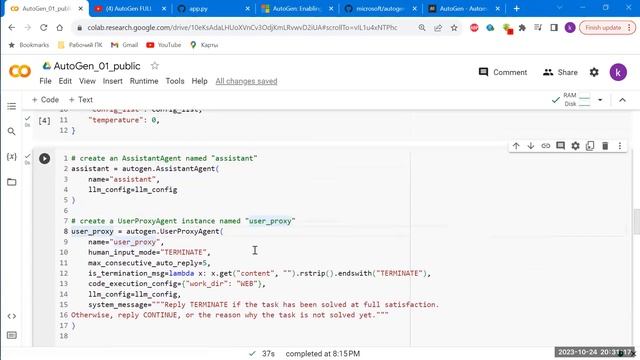The image size is (640, 360).
Task: Open the code snippets sidebar icon
Action: [11, 316]
